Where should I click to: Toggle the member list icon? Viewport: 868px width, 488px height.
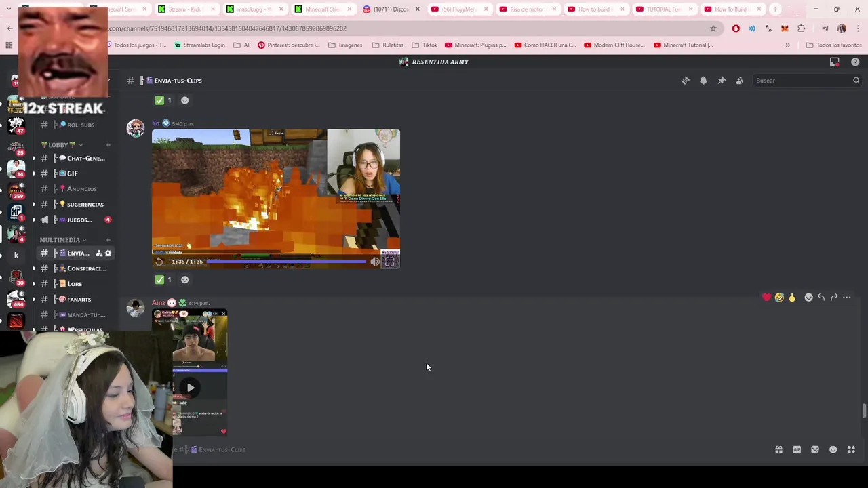pyautogui.click(x=740, y=80)
